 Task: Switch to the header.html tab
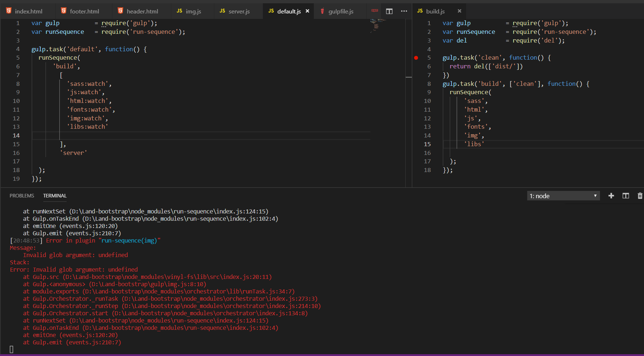(142, 11)
